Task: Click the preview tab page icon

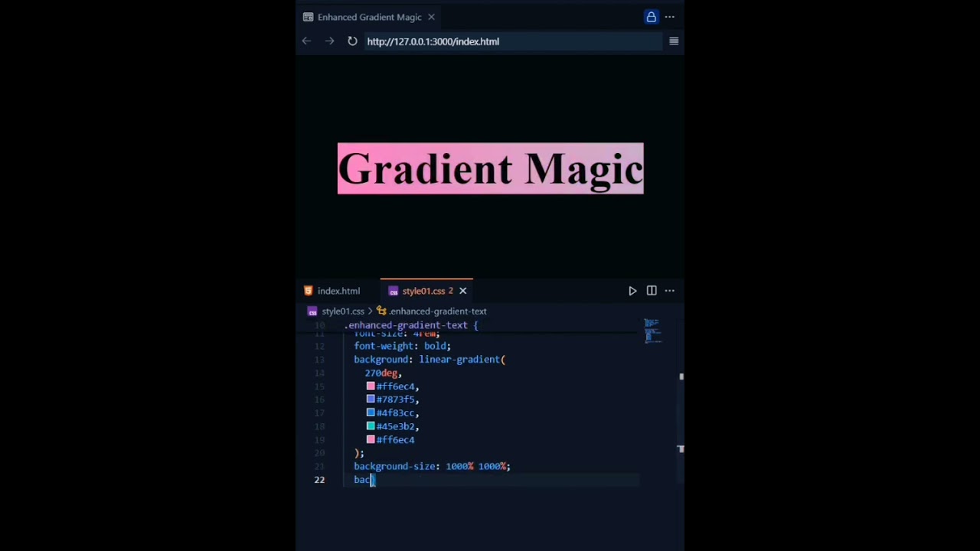Action: (x=308, y=17)
